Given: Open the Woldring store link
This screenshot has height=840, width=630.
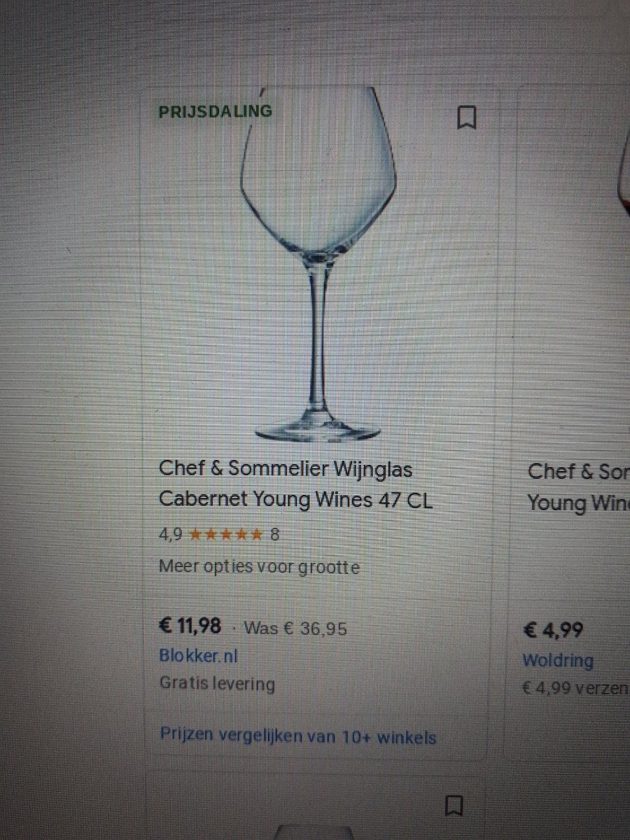Looking at the screenshot, I should click(x=558, y=660).
